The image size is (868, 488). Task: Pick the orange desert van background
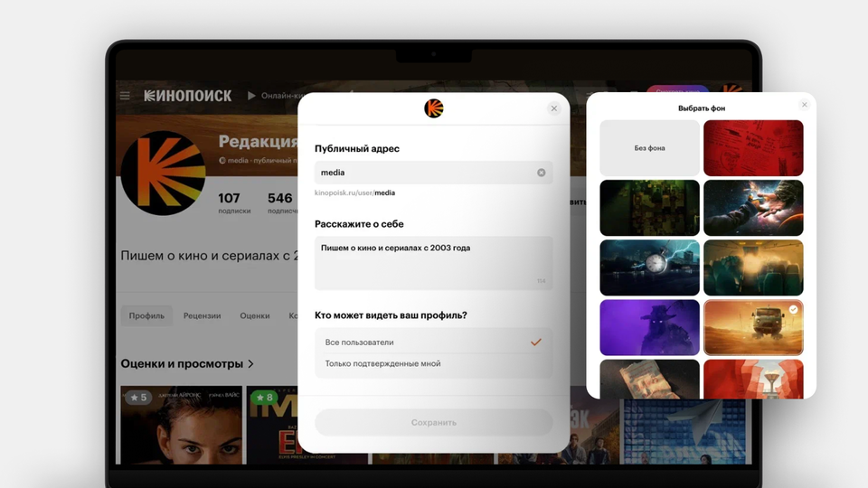point(753,327)
